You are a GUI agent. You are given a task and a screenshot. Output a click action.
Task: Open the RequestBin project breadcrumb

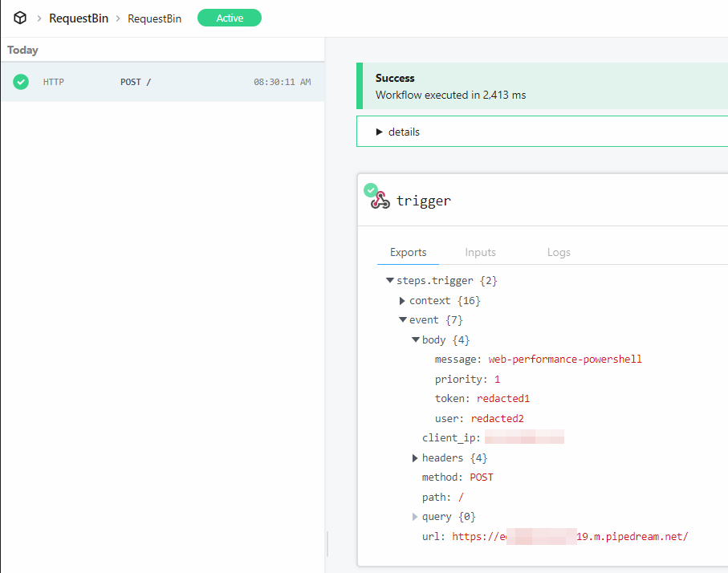pyautogui.click(x=79, y=18)
